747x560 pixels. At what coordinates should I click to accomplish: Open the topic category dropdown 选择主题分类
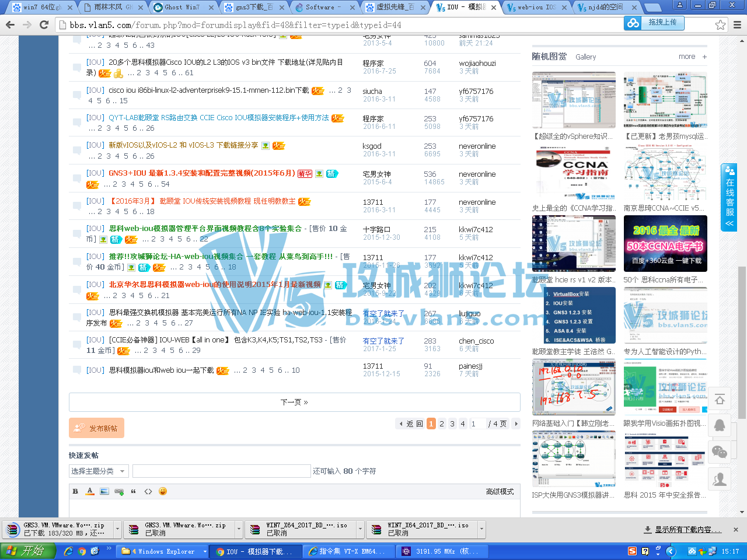(x=98, y=471)
